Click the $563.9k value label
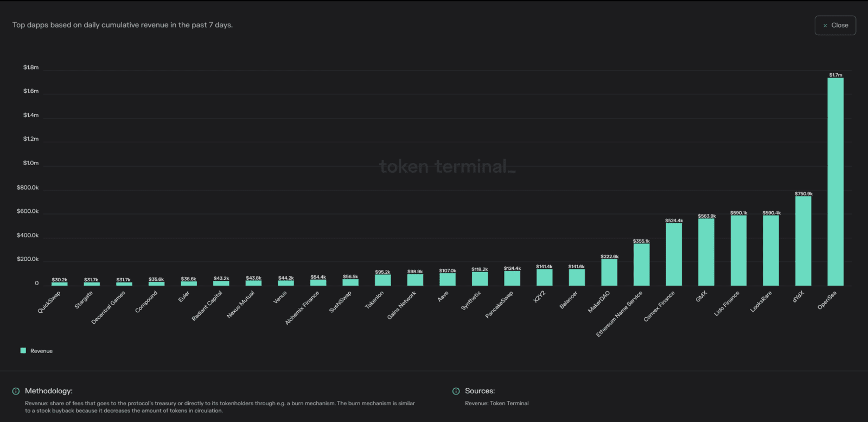 click(706, 216)
